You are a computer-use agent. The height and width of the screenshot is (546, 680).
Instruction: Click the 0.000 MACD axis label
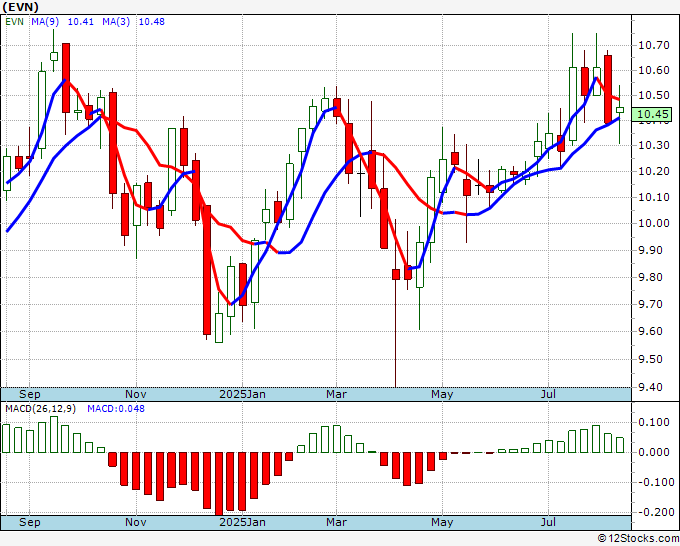(x=656, y=452)
